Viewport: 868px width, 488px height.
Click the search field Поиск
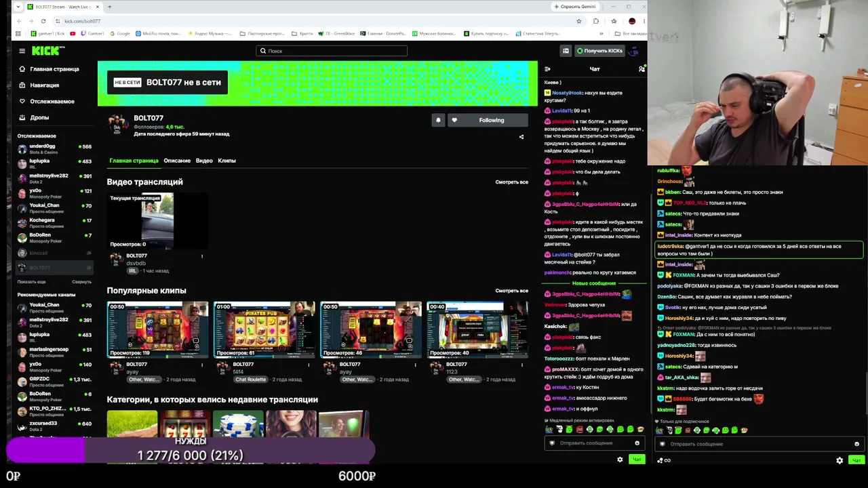[x=332, y=51]
